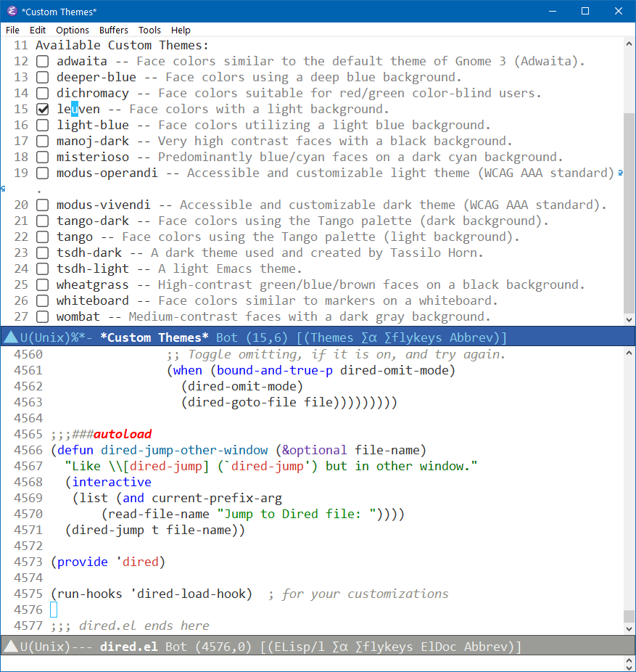Click Σflykeys in the Custom Themes mode line

click(413, 337)
